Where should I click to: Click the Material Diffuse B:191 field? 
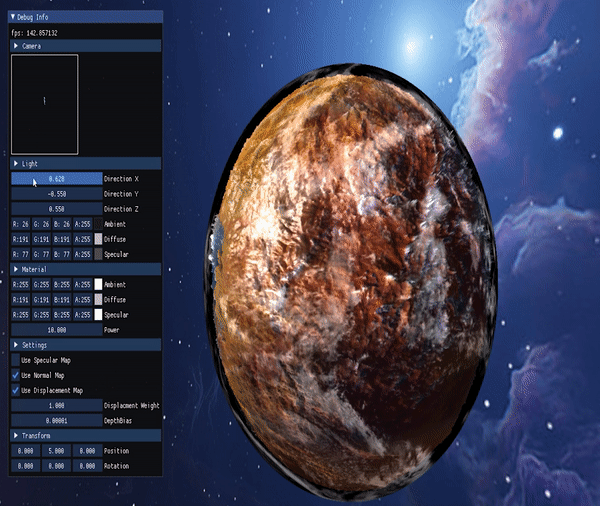click(x=62, y=300)
